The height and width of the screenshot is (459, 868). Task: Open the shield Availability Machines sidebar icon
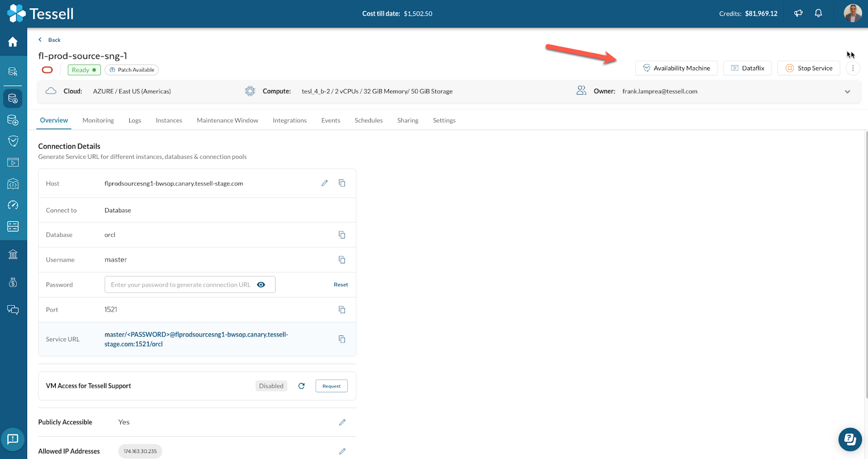(x=13, y=141)
